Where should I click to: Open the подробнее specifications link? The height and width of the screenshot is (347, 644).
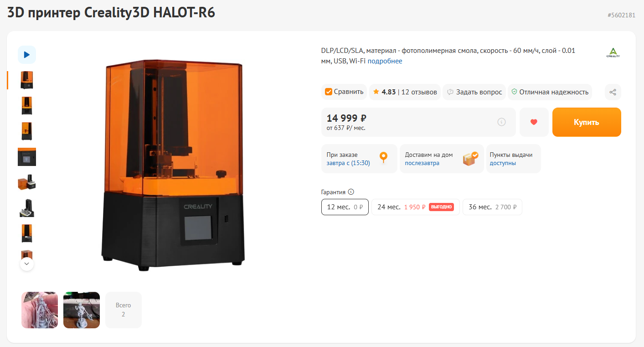[385, 61]
